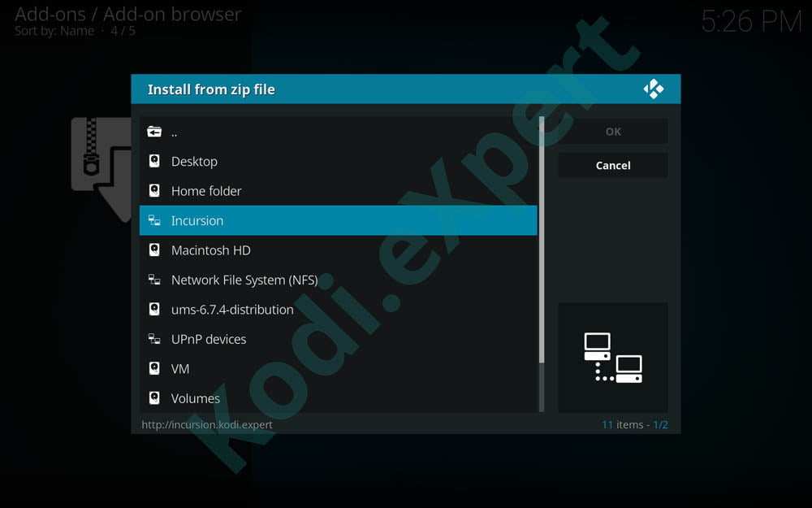
Task: Click the Add-ons / Add-on browser breadcrumb
Action: [128, 14]
